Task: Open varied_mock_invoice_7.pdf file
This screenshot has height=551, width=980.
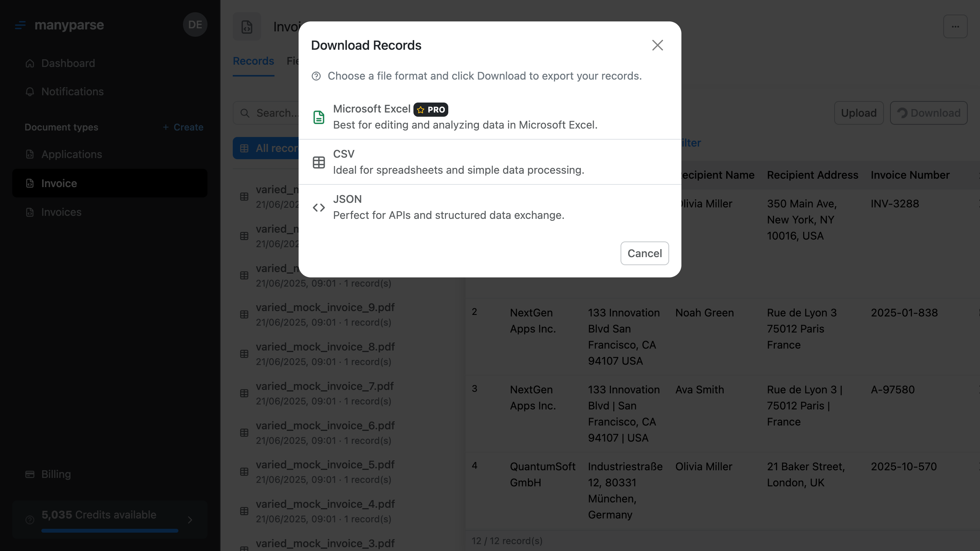Action: pos(325,393)
